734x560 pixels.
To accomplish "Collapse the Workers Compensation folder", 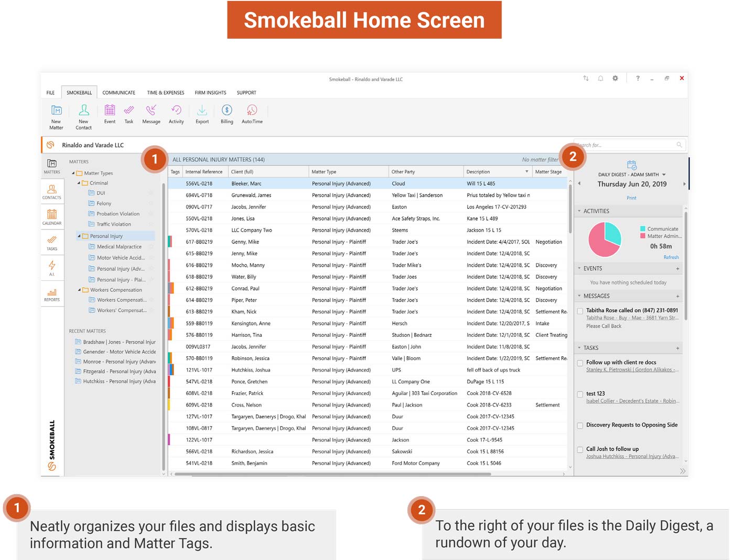I will click(79, 290).
